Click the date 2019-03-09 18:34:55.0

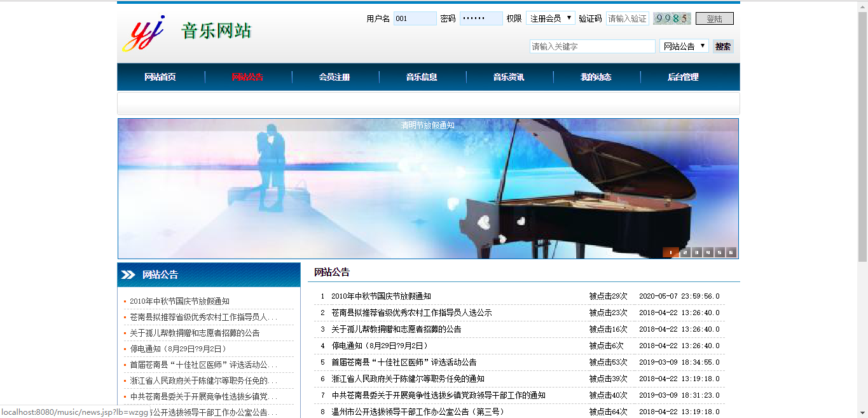pos(679,362)
